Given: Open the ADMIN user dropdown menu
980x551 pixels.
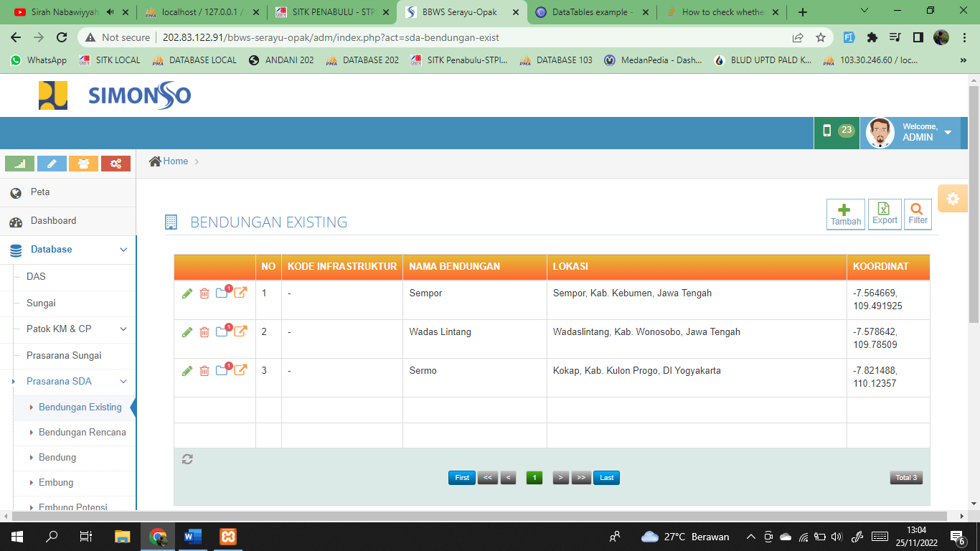Looking at the screenshot, I should click(911, 133).
